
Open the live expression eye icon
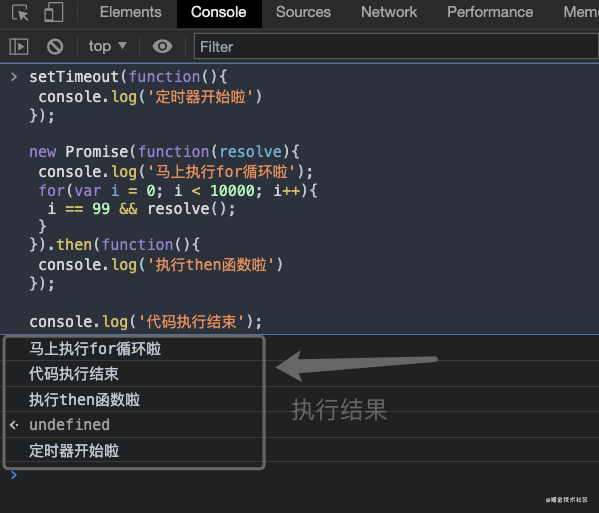pos(162,47)
